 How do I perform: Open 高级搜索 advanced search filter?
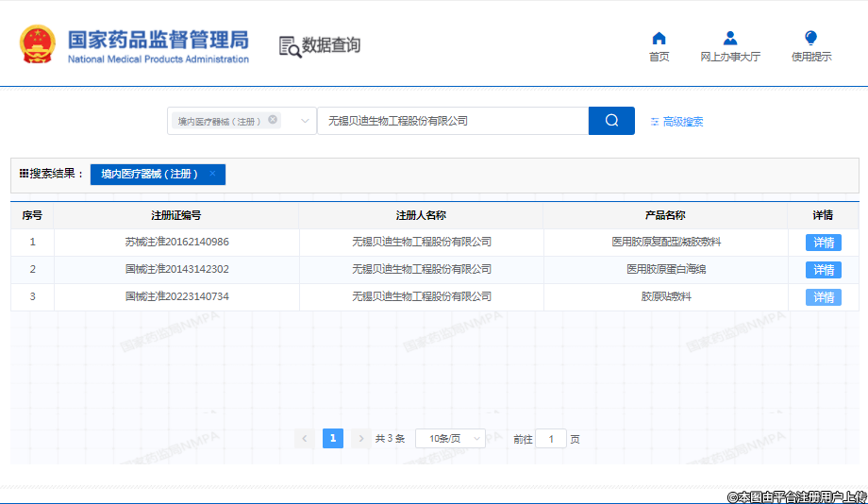[676, 122]
